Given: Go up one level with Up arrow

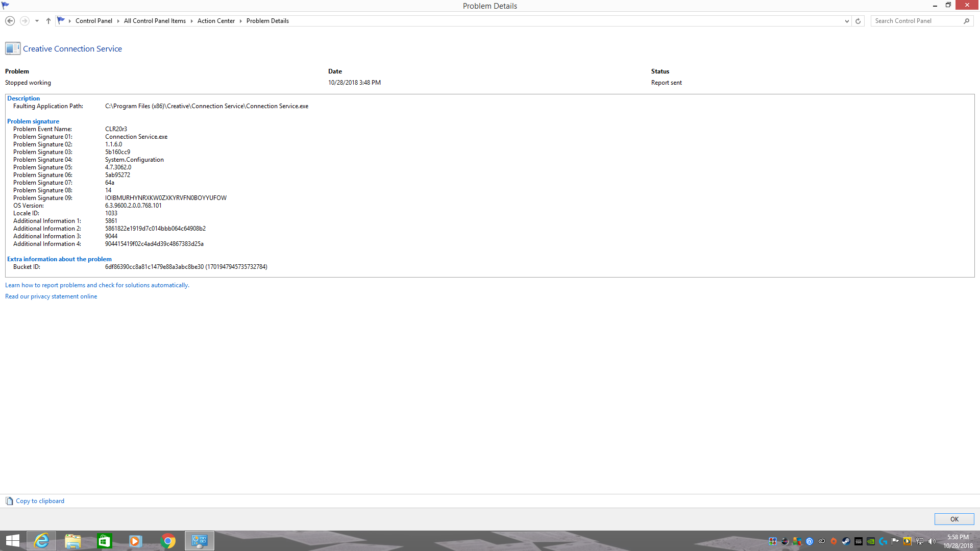Looking at the screenshot, I should click(x=48, y=21).
